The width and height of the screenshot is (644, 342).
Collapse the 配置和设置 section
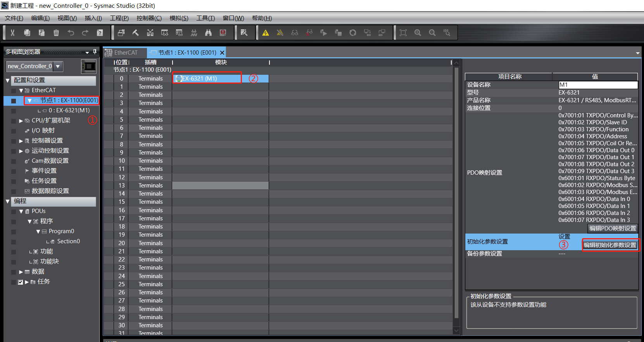[8, 81]
